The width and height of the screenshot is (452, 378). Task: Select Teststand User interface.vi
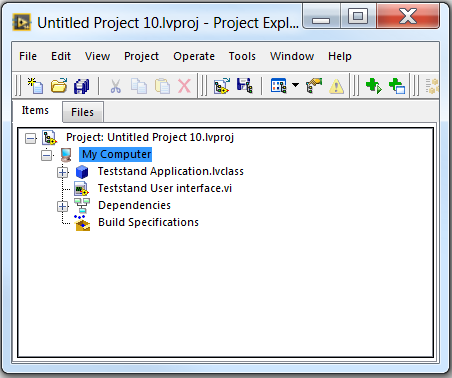(x=165, y=188)
